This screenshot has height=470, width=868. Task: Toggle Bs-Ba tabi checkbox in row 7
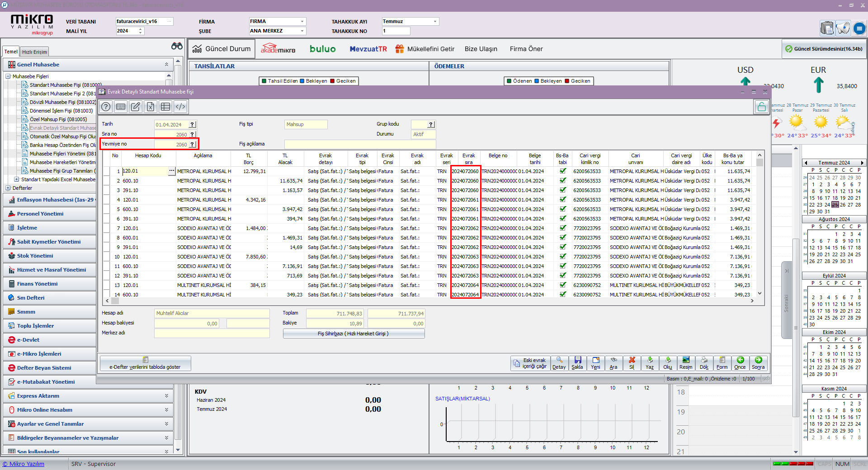(562, 228)
